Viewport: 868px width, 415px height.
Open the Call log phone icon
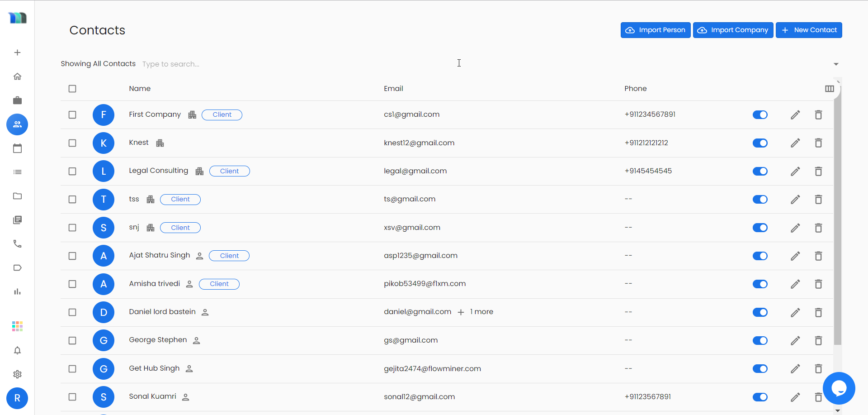[x=17, y=243]
